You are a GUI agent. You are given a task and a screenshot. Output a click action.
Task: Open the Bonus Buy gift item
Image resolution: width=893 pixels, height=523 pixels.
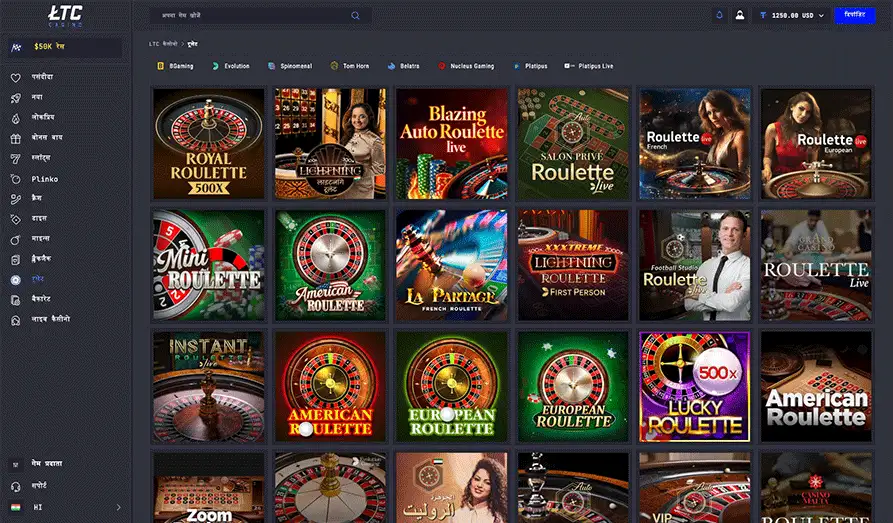pyautogui.click(x=37, y=138)
